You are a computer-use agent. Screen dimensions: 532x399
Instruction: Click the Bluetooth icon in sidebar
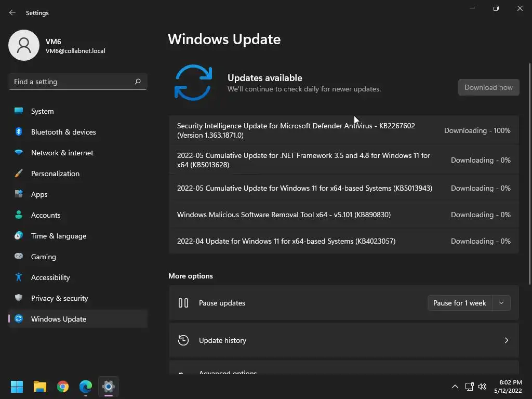19,131
